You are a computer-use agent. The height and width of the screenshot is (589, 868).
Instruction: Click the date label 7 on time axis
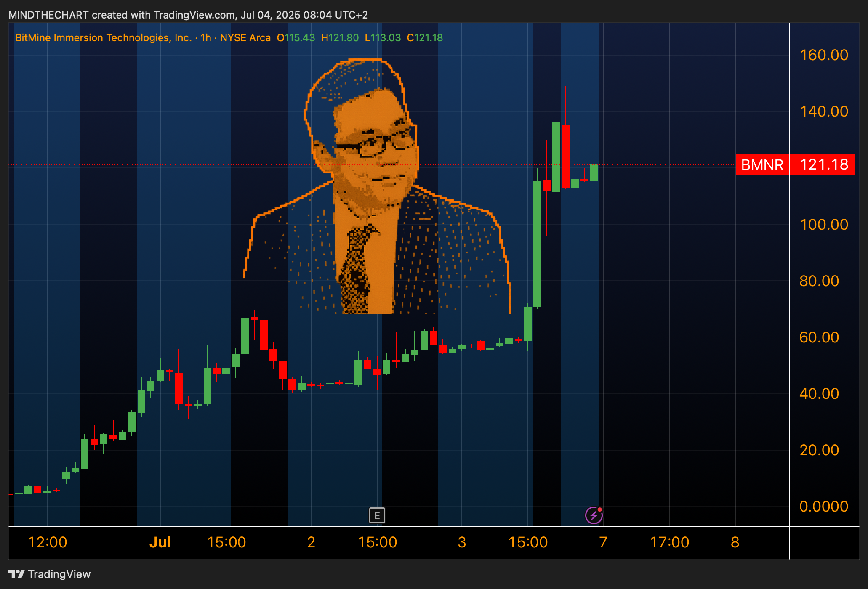[x=603, y=542]
